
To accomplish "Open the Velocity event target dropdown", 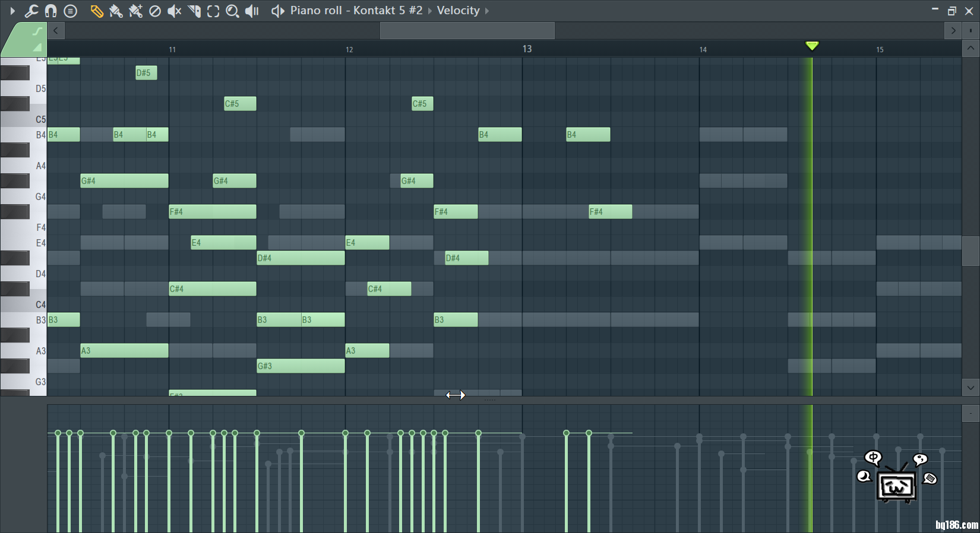I will click(458, 11).
